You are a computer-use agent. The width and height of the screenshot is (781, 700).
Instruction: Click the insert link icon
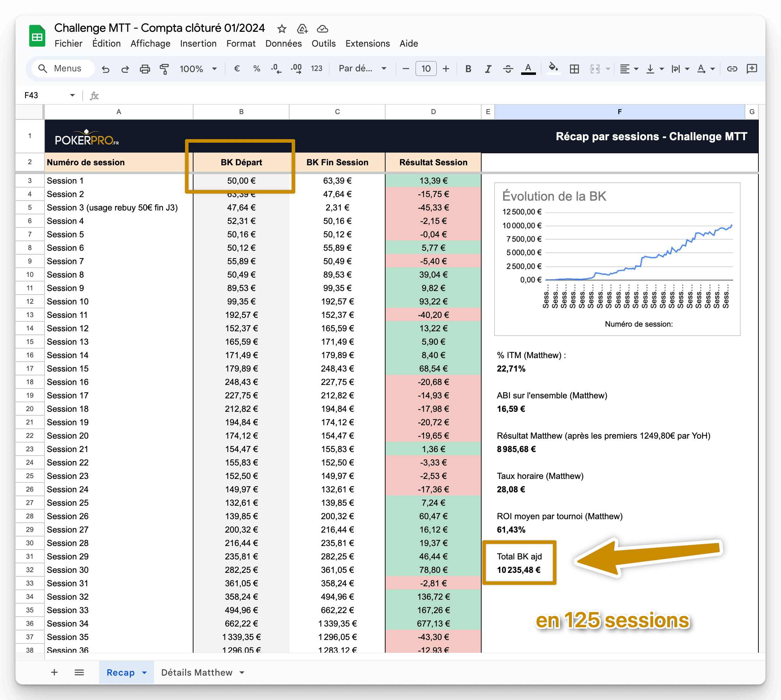732,69
